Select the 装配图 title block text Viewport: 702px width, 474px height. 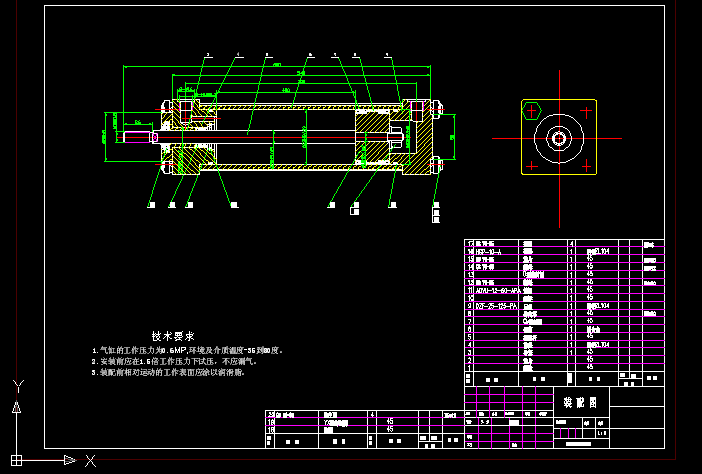tap(580, 402)
